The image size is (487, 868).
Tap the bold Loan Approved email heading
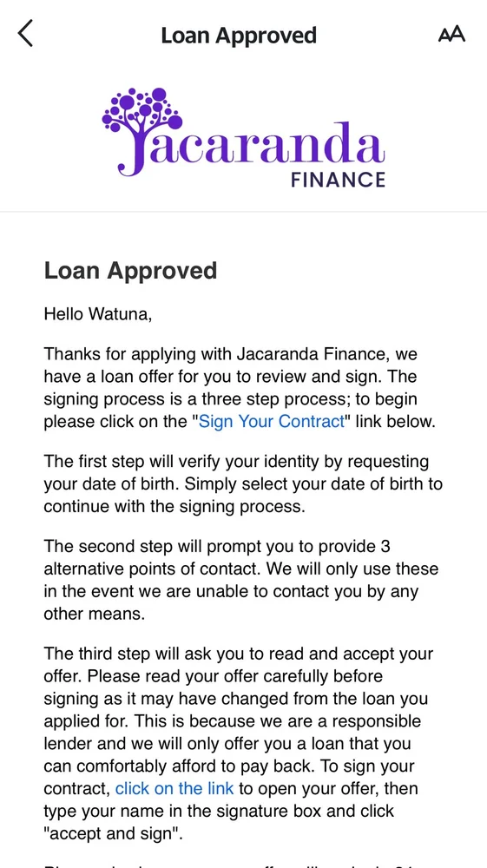click(x=130, y=270)
